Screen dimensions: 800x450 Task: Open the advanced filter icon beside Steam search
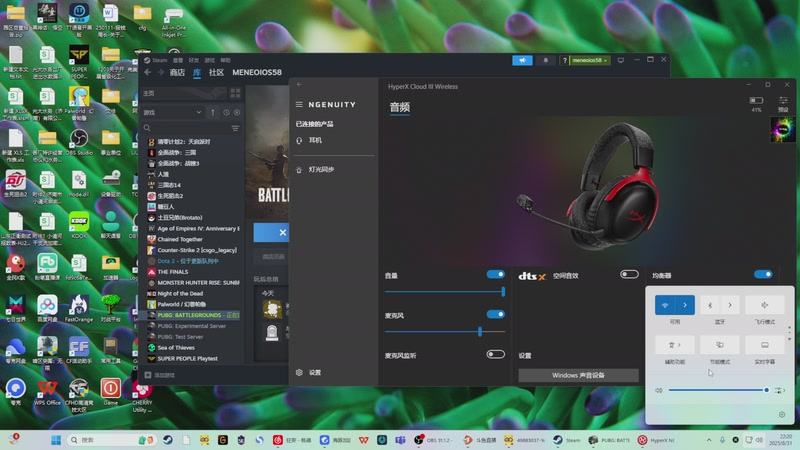[x=235, y=128]
